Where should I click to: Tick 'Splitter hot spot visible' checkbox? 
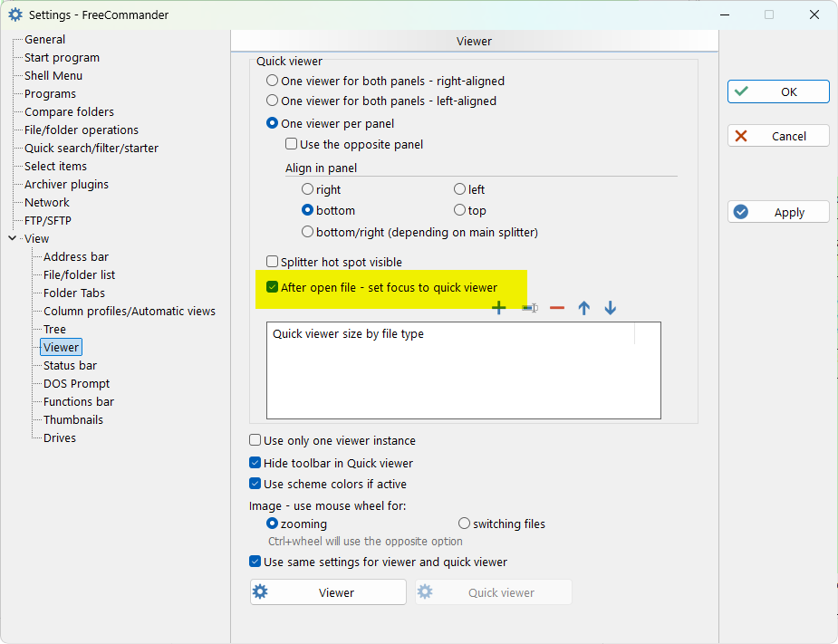(x=273, y=262)
